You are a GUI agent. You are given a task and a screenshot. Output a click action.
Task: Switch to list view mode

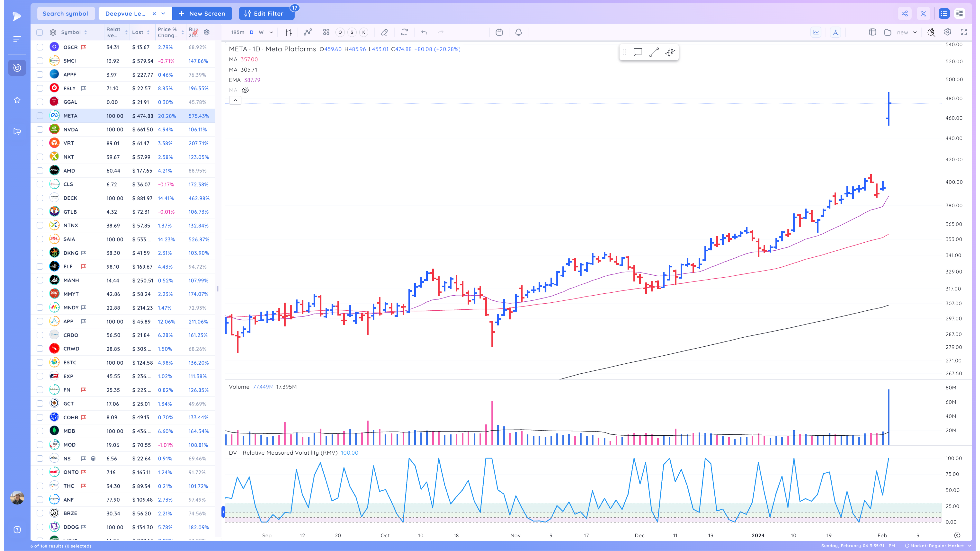tap(944, 14)
